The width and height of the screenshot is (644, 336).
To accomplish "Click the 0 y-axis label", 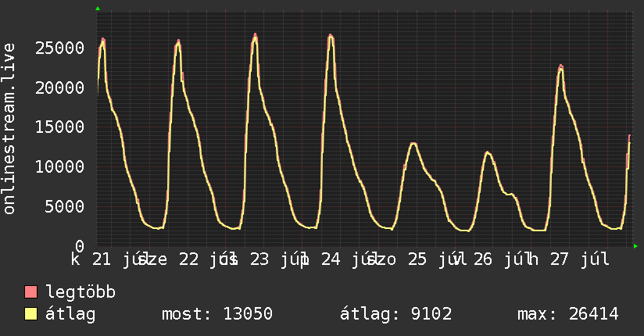I will point(80,246).
